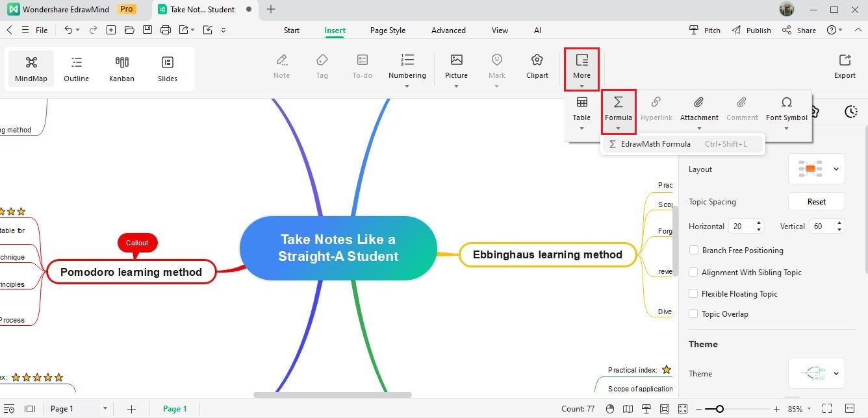Click the Publish button
This screenshot has width=868, height=418.
(751, 31)
